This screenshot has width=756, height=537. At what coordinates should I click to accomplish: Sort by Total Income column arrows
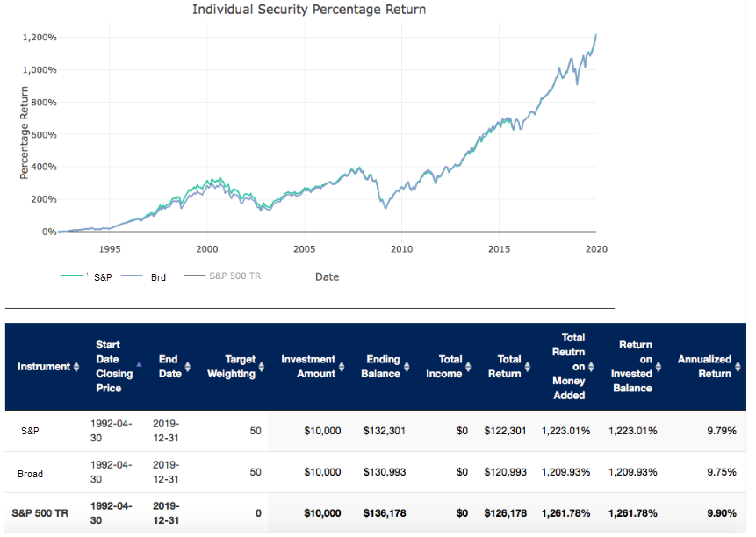tap(468, 367)
